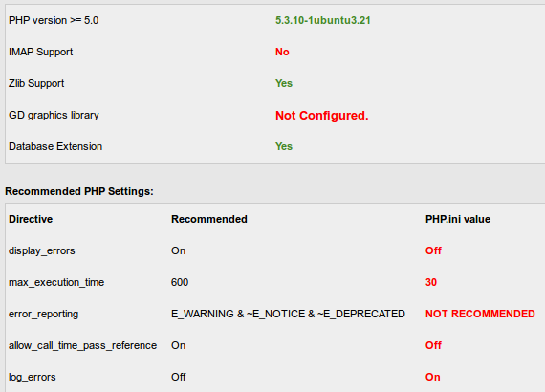Click the 'Not Configured.' GD library status
Viewport: 545px width, 392px height.
point(322,115)
